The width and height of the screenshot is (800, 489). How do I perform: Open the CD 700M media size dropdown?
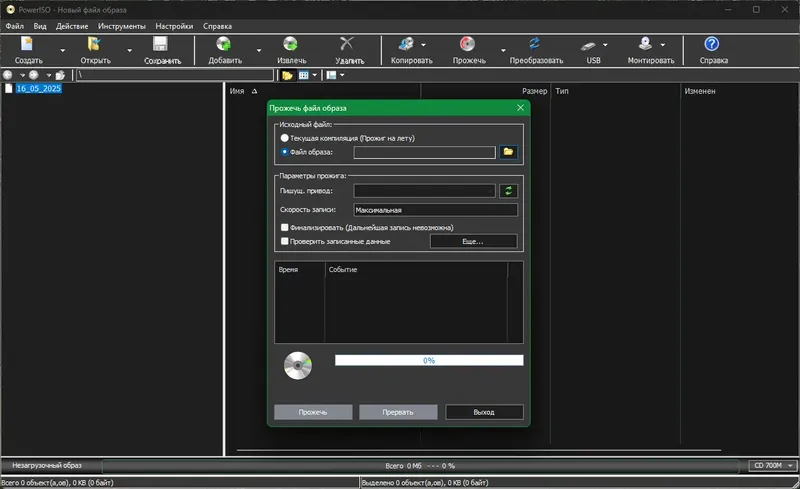(773, 466)
